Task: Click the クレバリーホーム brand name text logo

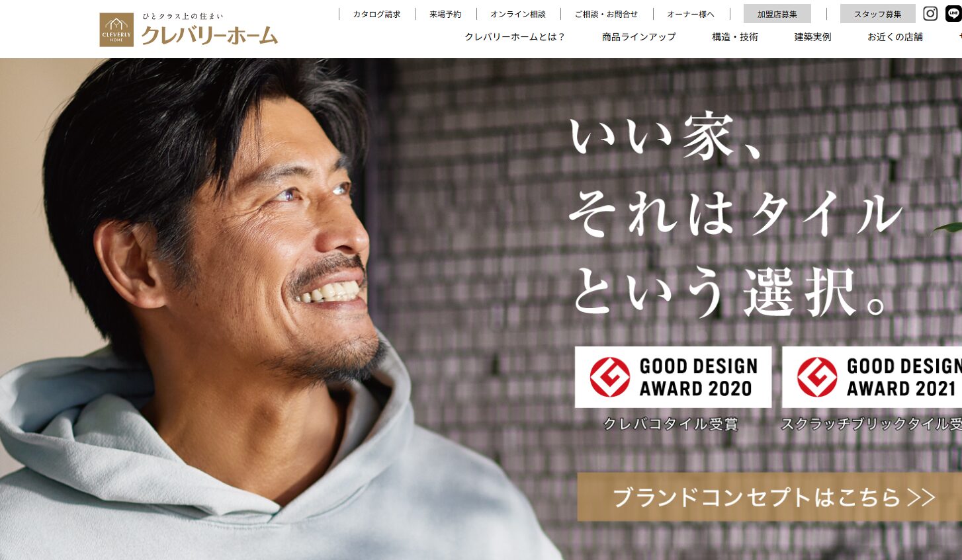Action: pos(209,36)
